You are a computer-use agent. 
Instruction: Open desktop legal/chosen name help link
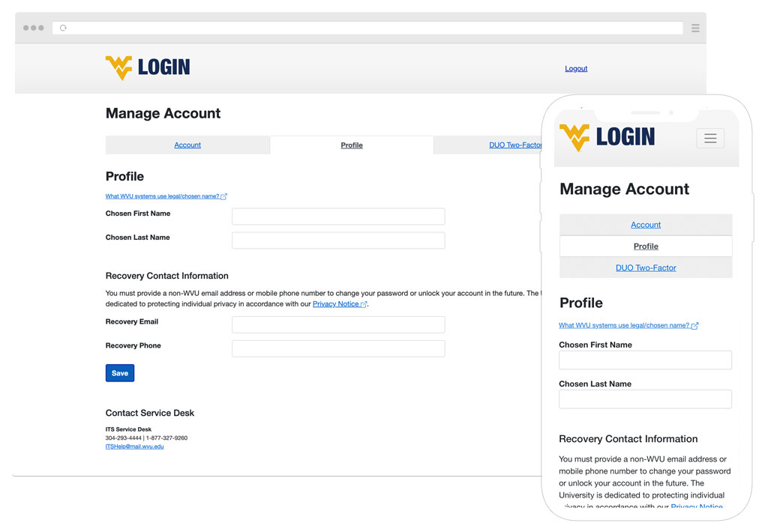coord(163,196)
